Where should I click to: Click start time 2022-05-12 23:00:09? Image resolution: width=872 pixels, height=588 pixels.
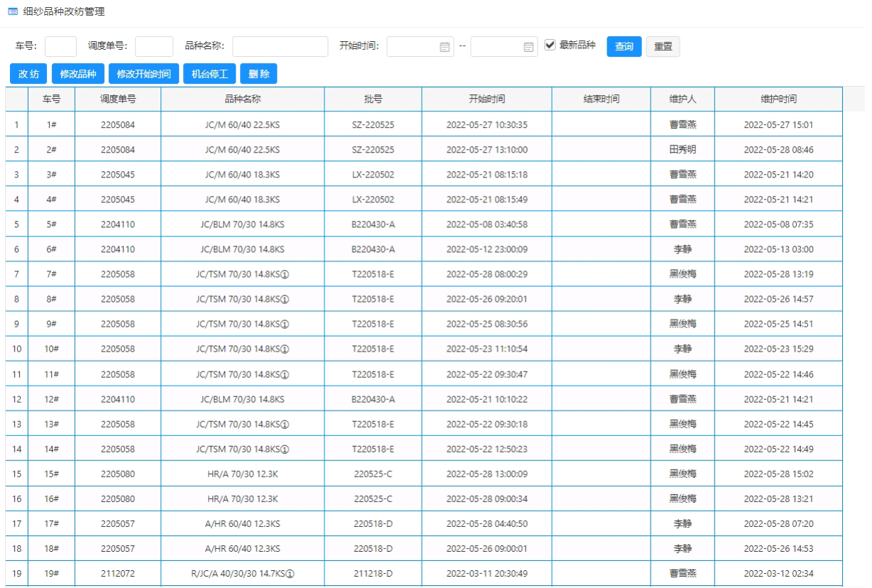click(x=486, y=249)
